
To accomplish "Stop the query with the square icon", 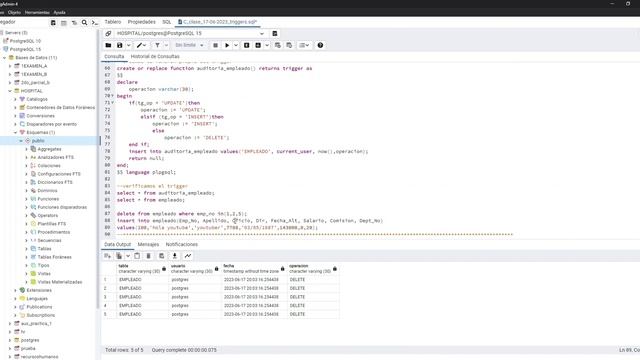I will tap(216, 45).
